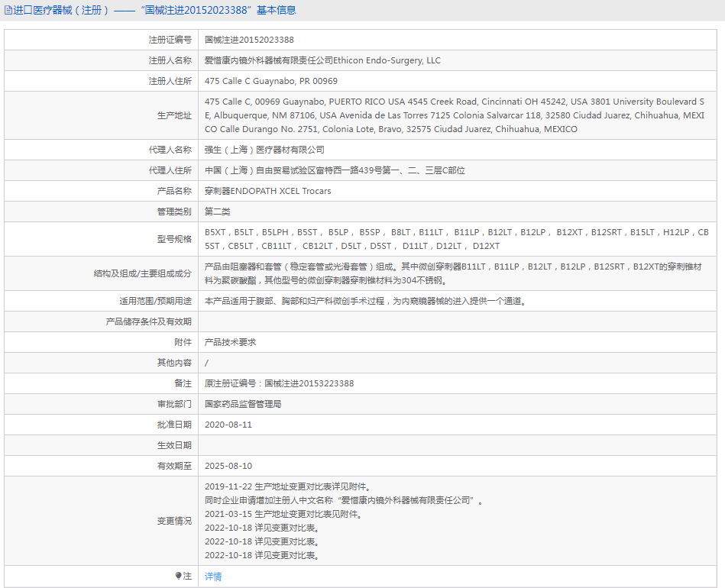Select the 生效日期 label
Viewport: 725px width, 588px height.
coord(174,446)
